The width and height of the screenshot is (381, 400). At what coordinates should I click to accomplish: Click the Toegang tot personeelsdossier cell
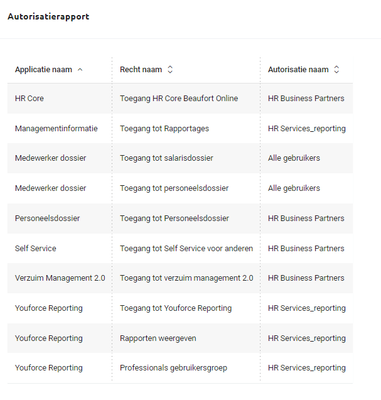pos(174,188)
